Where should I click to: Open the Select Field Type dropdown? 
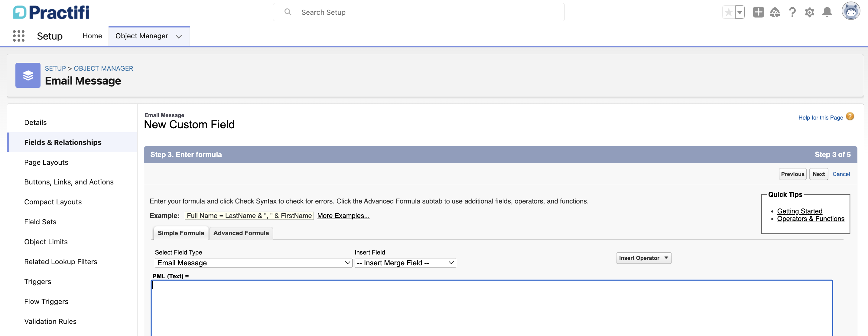point(253,263)
